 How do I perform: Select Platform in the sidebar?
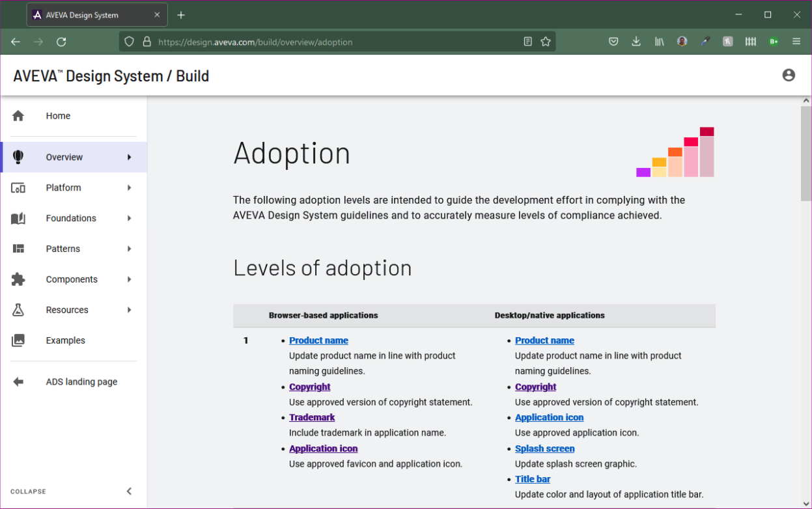74,187
